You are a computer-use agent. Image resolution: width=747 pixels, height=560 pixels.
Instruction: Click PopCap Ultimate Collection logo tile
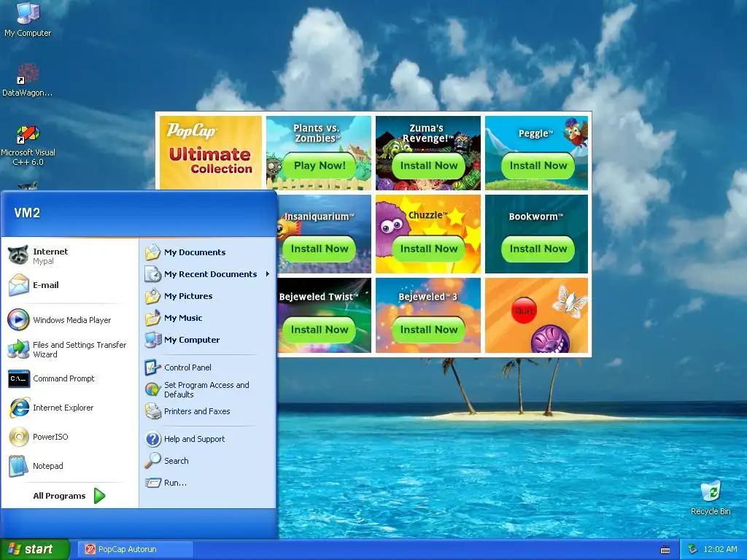tap(211, 152)
